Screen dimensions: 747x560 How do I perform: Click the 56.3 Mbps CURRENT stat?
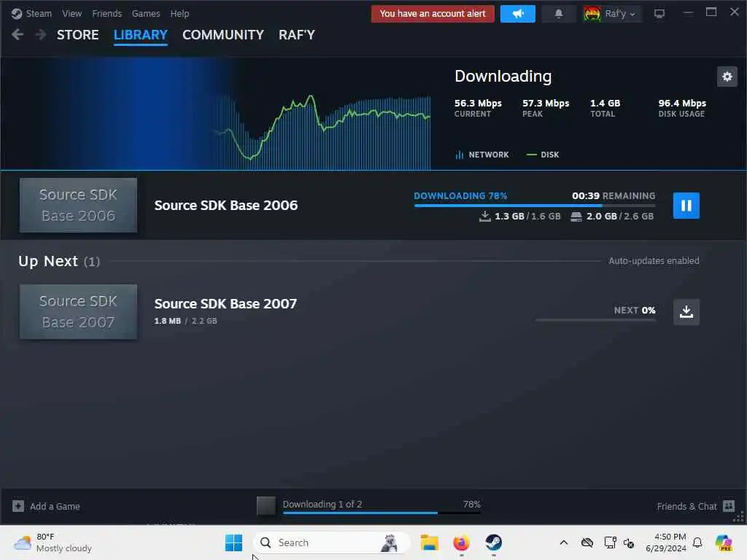[478, 108]
